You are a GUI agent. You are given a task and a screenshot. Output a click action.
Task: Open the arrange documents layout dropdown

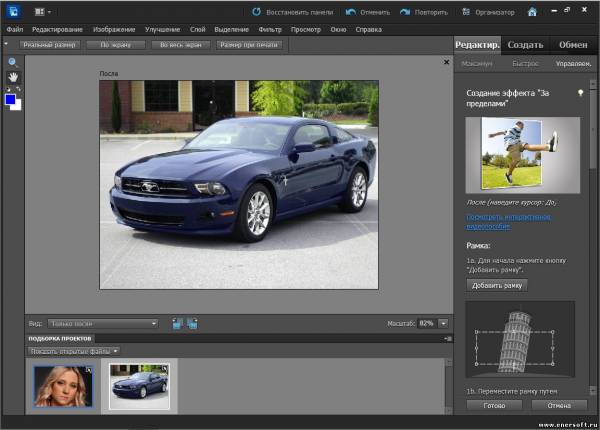43,12
